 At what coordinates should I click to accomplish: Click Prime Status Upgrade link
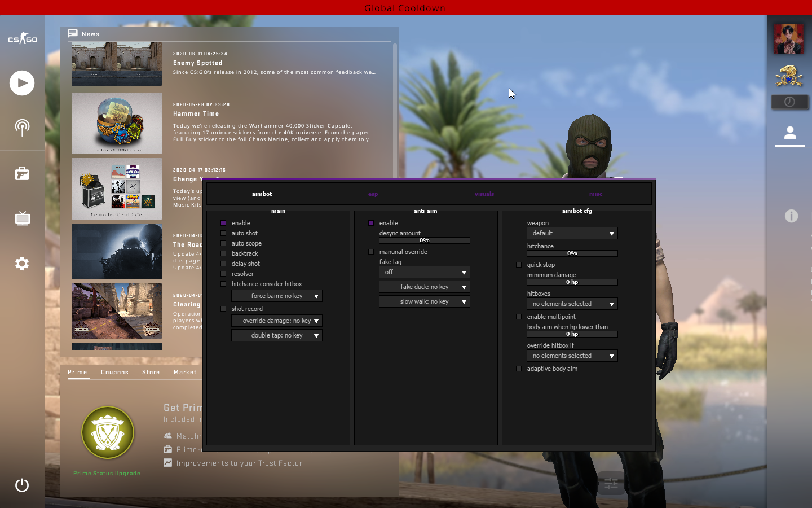pos(107,473)
